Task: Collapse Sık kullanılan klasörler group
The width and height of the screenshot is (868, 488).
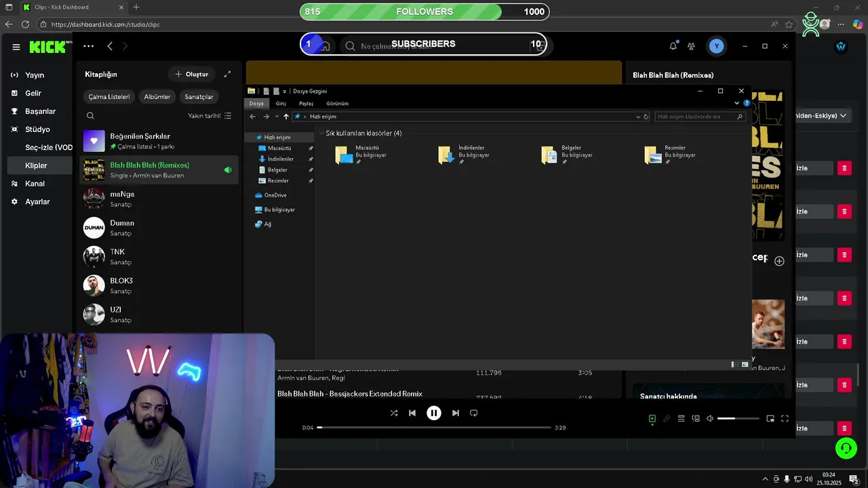Action: (321, 134)
